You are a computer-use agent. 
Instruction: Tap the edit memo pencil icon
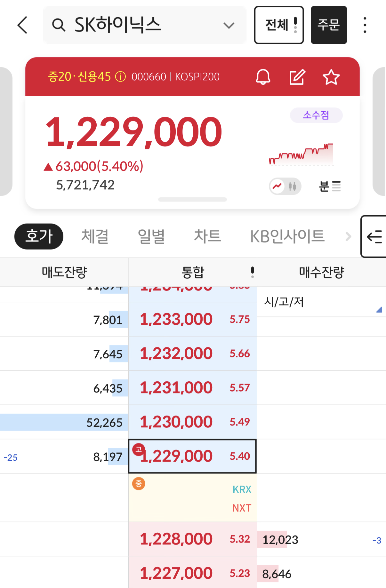click(x=297, y=77)
